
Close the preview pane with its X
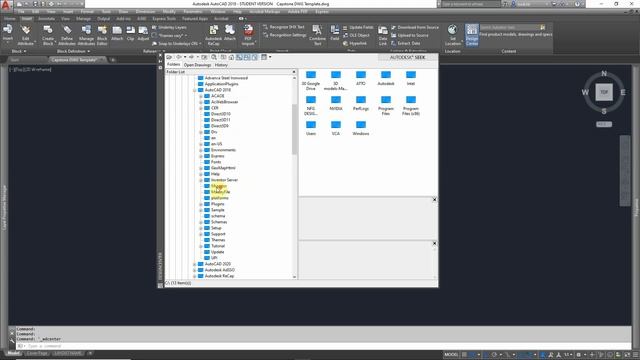pos(434,200)
